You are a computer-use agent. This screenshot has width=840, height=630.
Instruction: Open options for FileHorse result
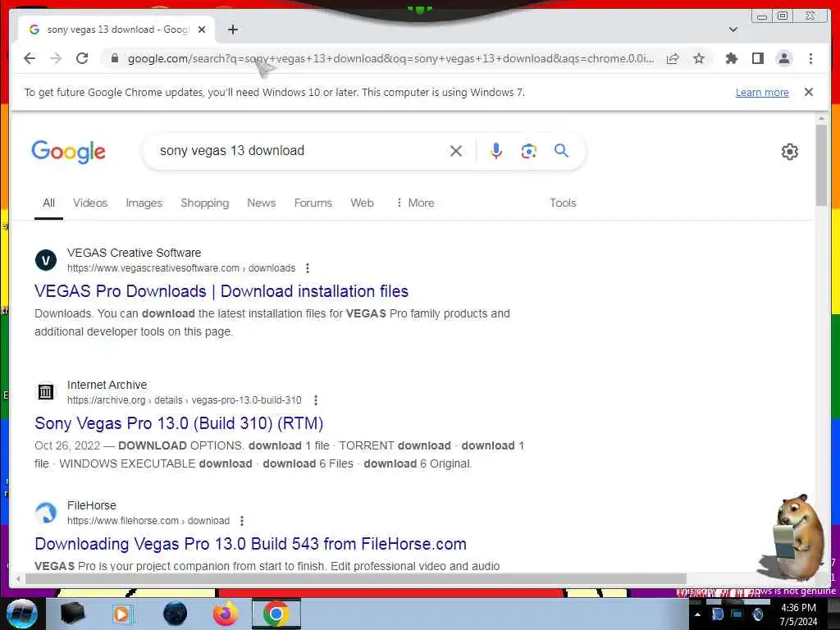tap(242, 521)
